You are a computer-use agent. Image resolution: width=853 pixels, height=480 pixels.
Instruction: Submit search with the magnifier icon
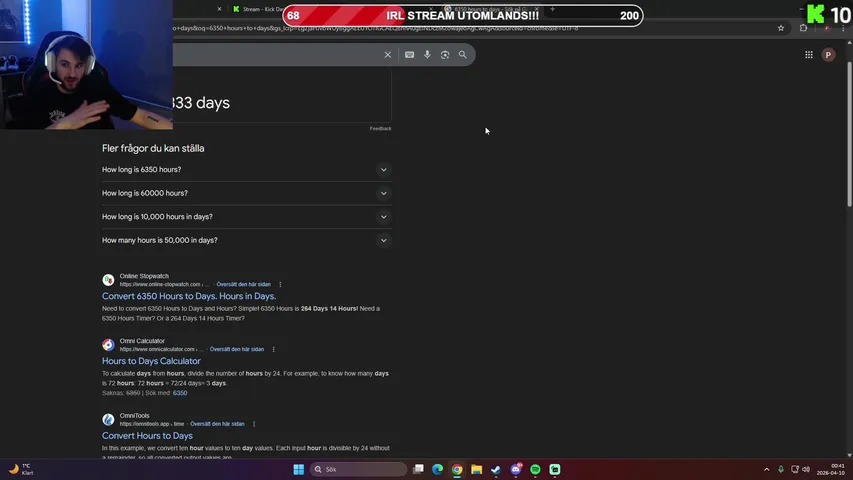coord(462,54)
